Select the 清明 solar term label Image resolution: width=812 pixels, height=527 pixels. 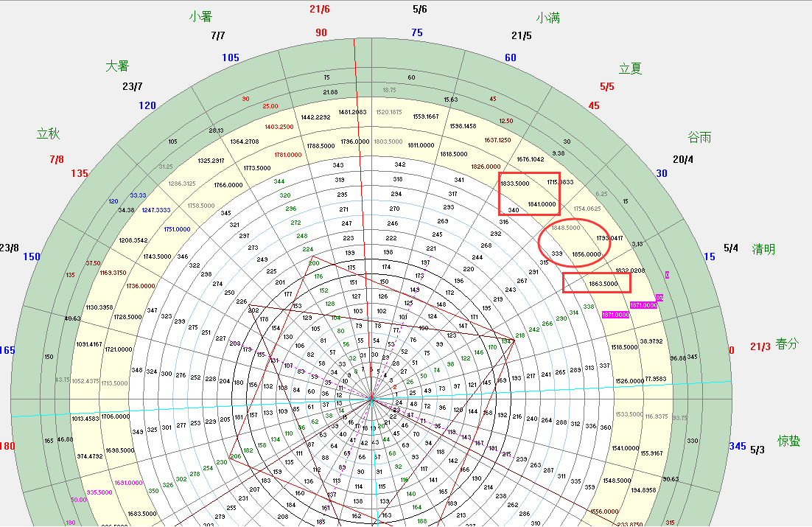click(x=763, y=249)
